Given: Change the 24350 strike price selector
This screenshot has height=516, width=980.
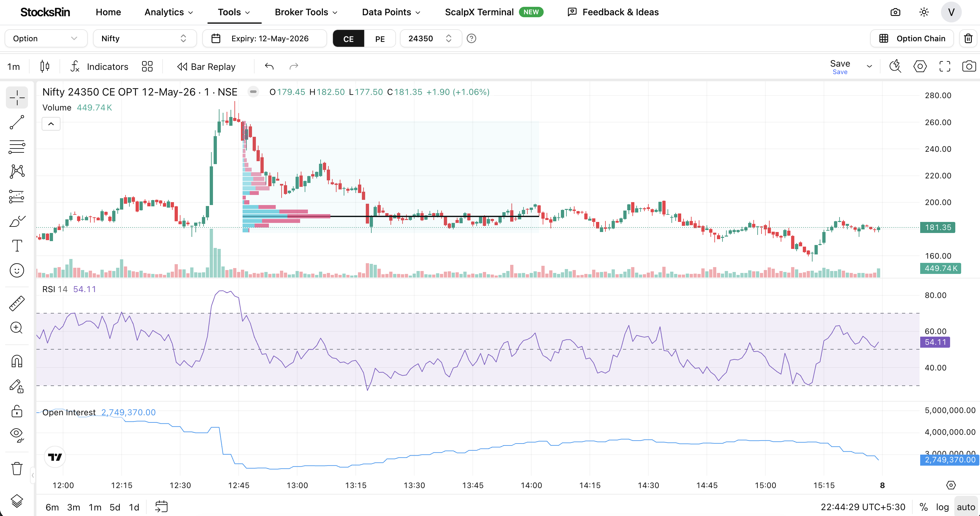Looking at the screenshot, I should (x=430, y=38).
